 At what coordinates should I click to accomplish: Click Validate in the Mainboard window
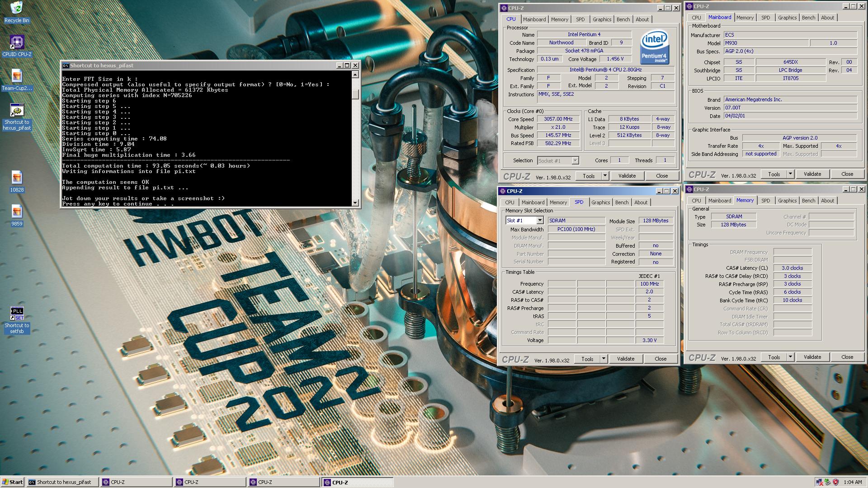pos(812,174)
